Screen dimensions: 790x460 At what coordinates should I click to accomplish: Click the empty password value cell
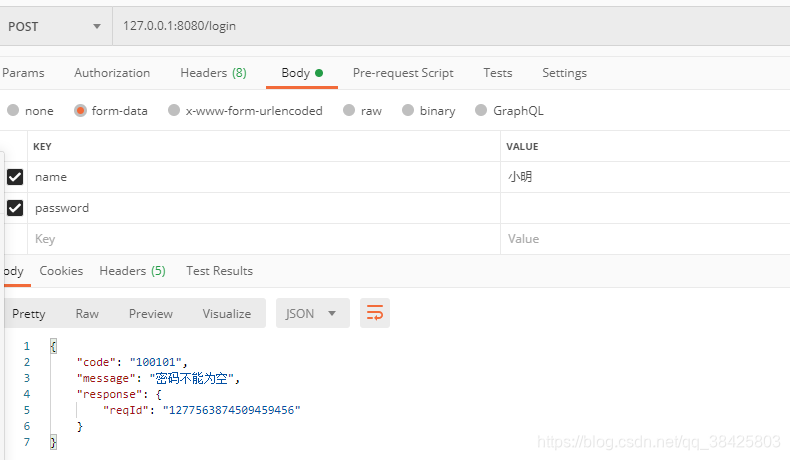[645, 208]
